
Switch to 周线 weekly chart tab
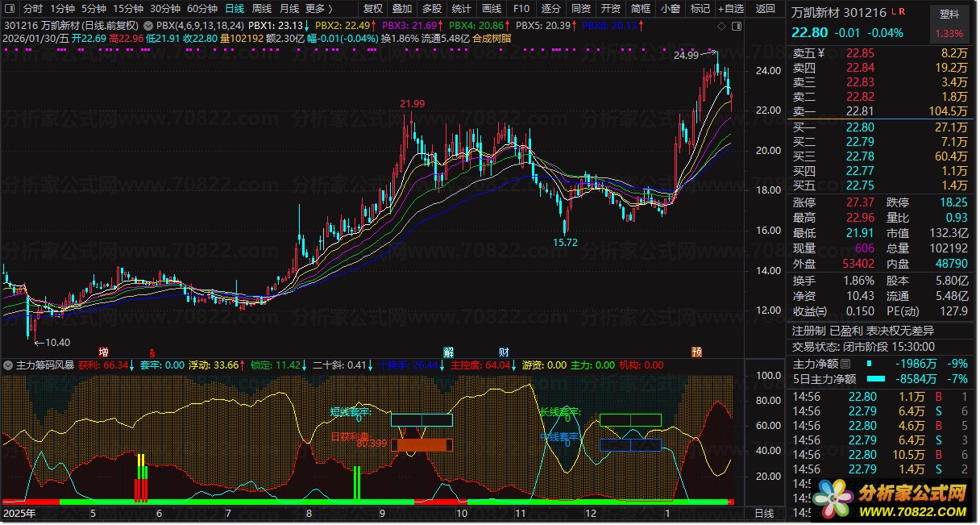[x=262, y=9]
